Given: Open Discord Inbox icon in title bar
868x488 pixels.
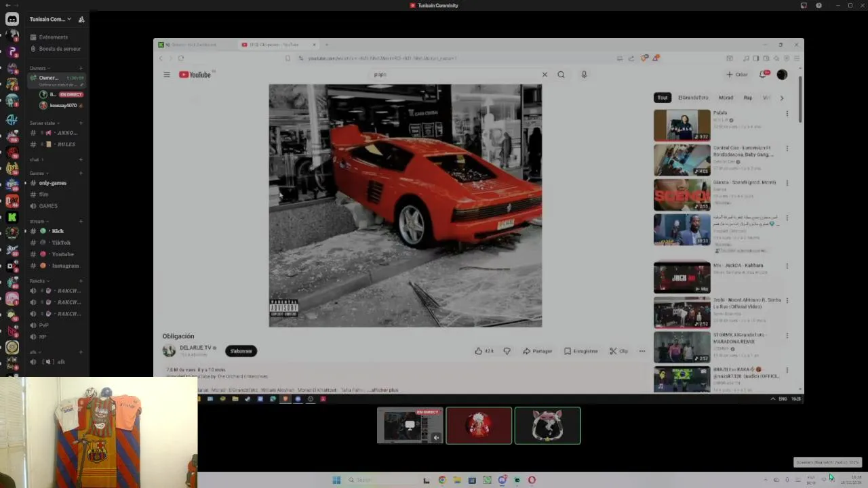Looking at the screenshot, I should pos(804,5).
